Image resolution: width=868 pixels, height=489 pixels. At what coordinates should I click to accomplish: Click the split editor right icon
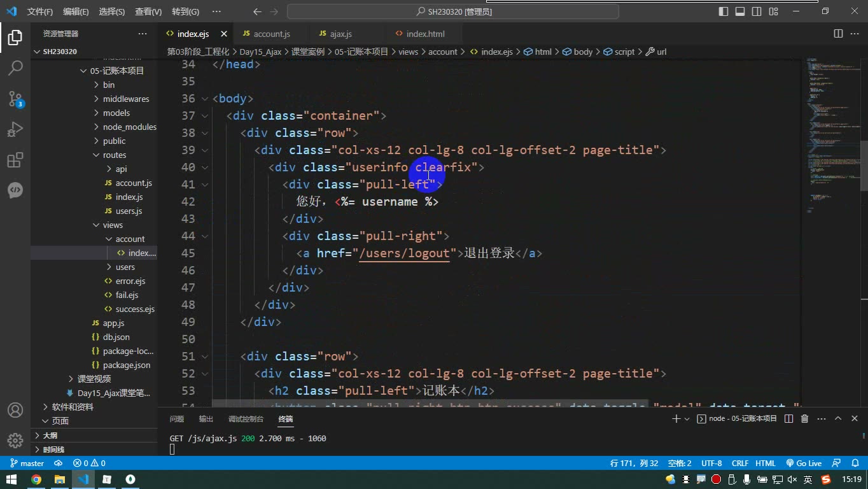click(838, 34)
